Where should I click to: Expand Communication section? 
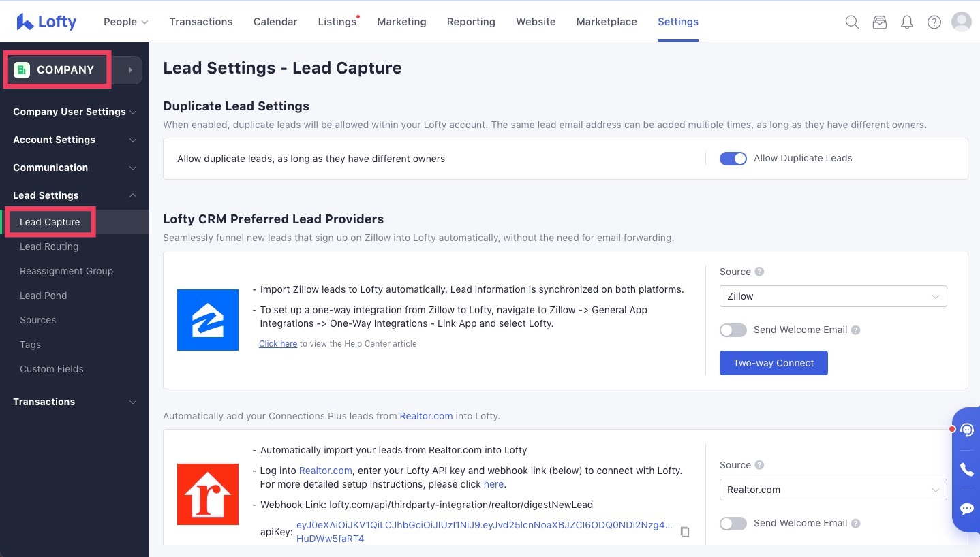click(74, 168)
